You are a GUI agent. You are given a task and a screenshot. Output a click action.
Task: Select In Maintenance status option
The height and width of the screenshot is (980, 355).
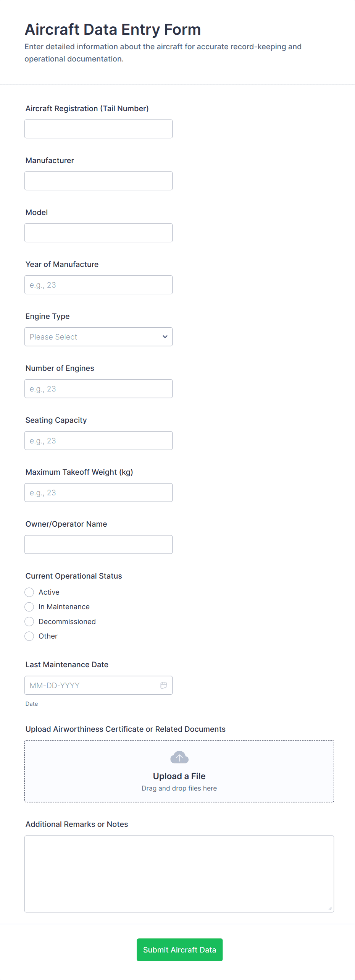tap(29, 606)
